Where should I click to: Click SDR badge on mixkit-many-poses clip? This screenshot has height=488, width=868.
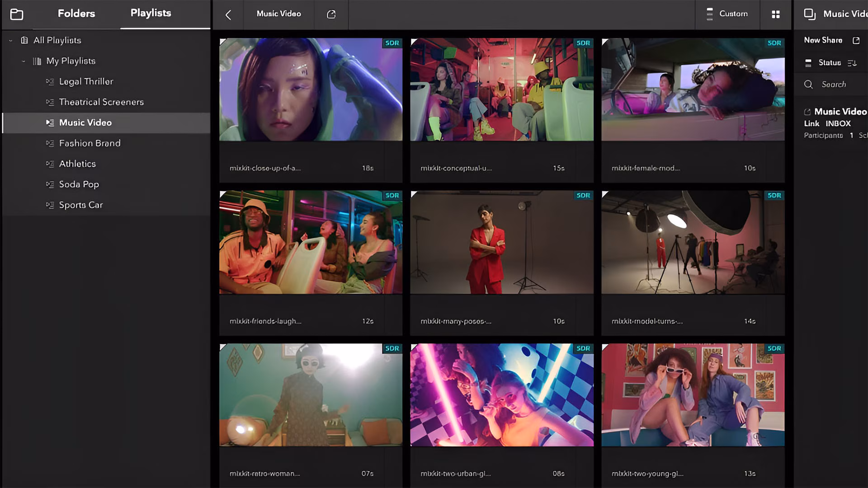coord(583,196)
